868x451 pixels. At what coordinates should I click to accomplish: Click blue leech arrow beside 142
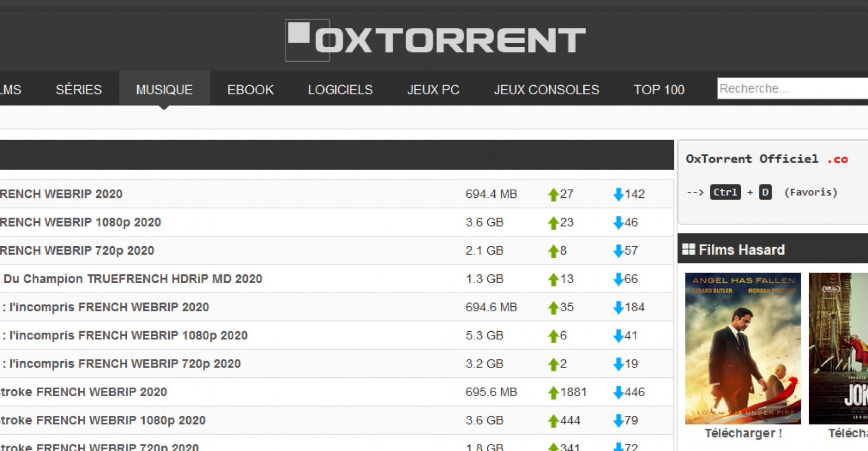click(618, 195)
